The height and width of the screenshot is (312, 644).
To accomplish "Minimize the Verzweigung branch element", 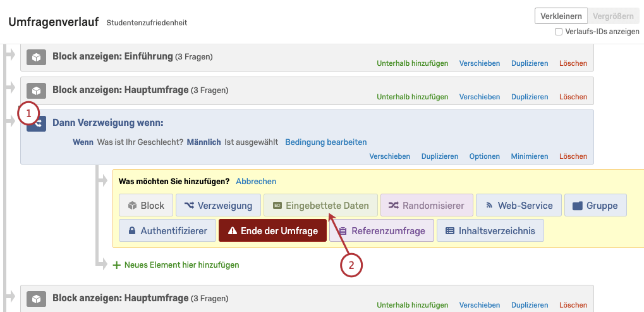I will [x=530, y=156].
